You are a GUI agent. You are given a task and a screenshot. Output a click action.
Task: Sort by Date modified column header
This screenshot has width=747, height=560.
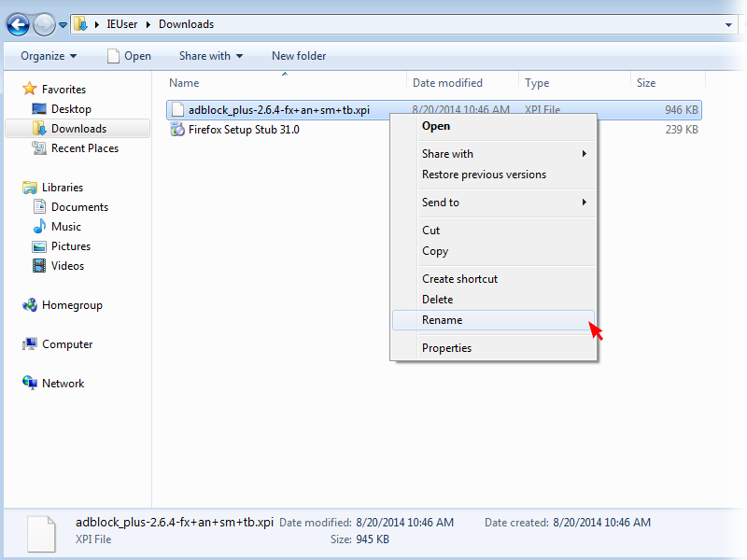tap(447, 83)
